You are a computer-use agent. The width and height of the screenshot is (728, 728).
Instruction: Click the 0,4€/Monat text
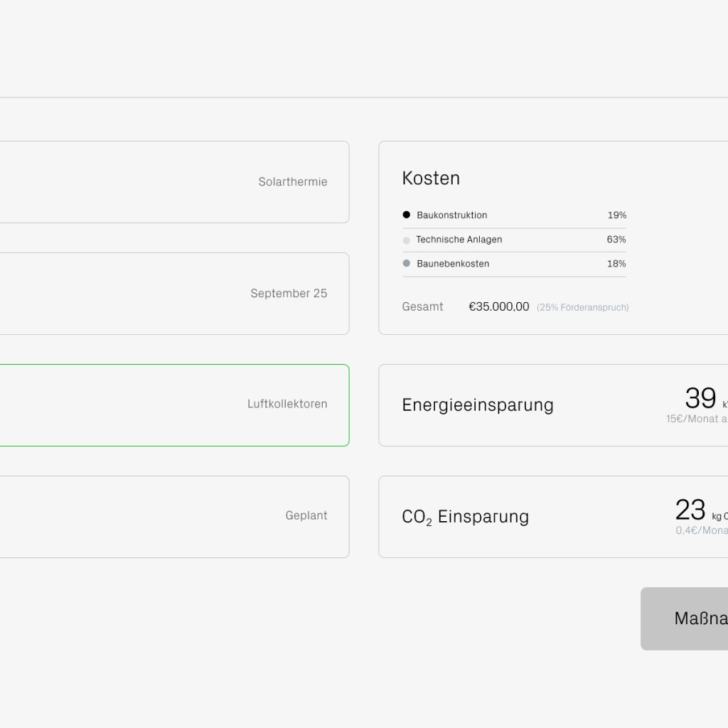coord(702,530)
